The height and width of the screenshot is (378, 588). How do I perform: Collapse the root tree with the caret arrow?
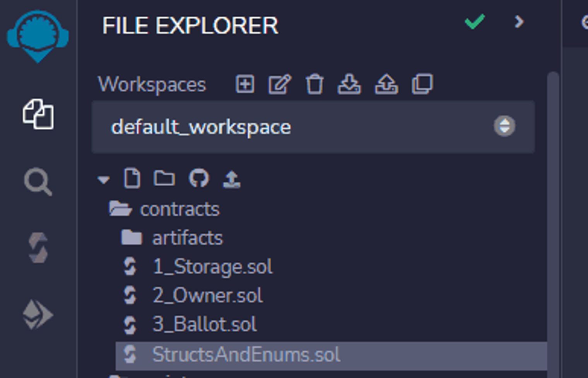(103, 179)
